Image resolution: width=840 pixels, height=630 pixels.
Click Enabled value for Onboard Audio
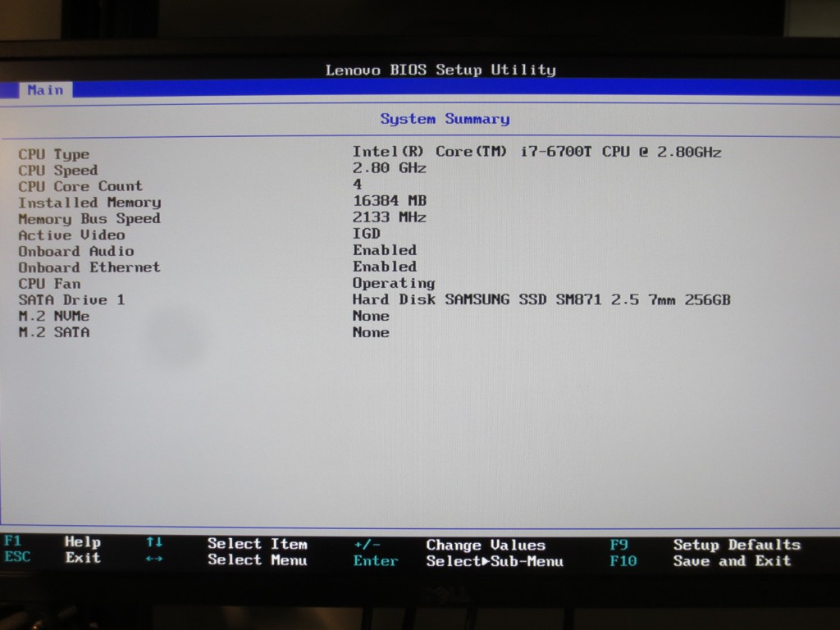pos(385,250)
